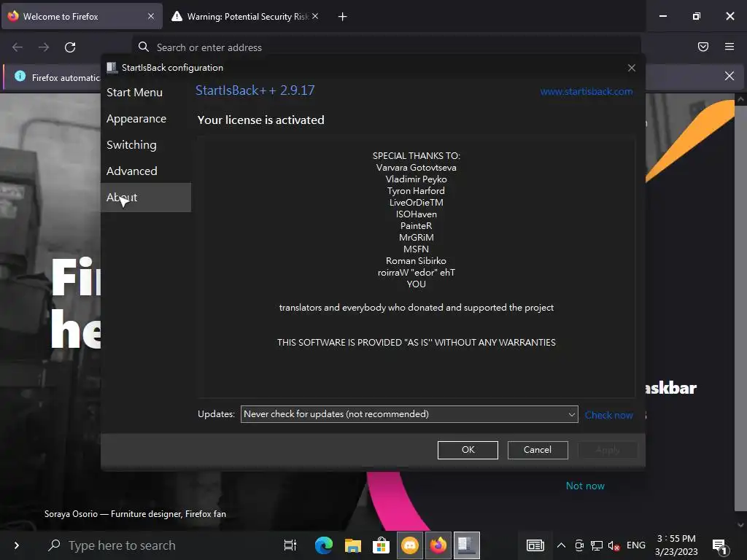Open the Start Menu settings section
Screen dimensions: 747x560
(x=134, y=93)
